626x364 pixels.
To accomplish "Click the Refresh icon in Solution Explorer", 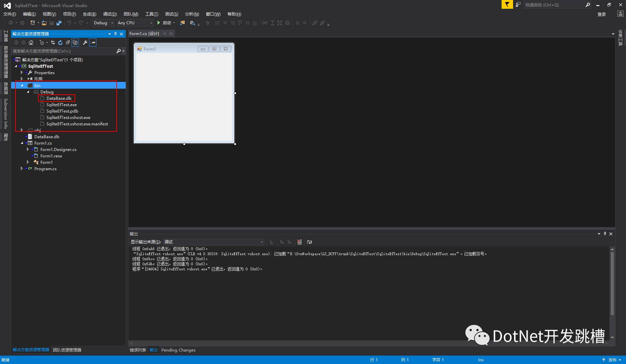I will (60, 42).
